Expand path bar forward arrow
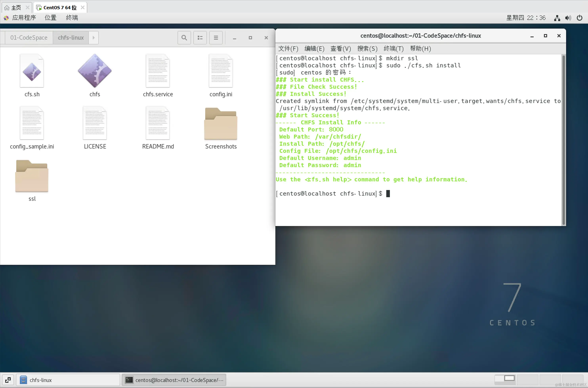Image resolution: width=588 pixels, height=388 pixels. 94,38
